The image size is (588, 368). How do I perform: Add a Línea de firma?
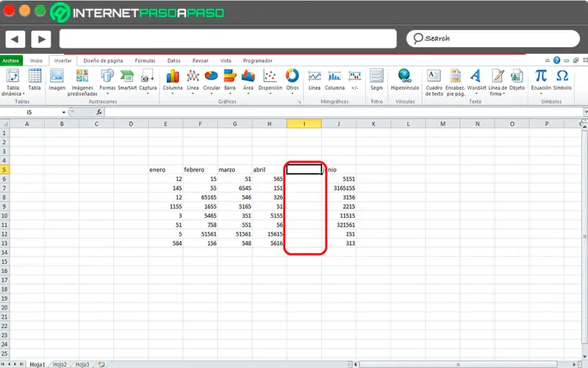(x=498, y=82)
